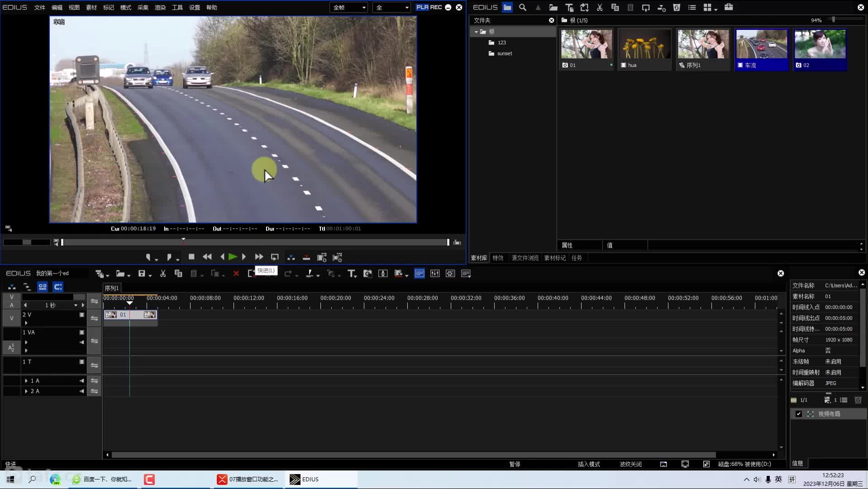This screenshot has width=868, height=489.
Task: Click the rewind button in the player
Action: point(207,257)
